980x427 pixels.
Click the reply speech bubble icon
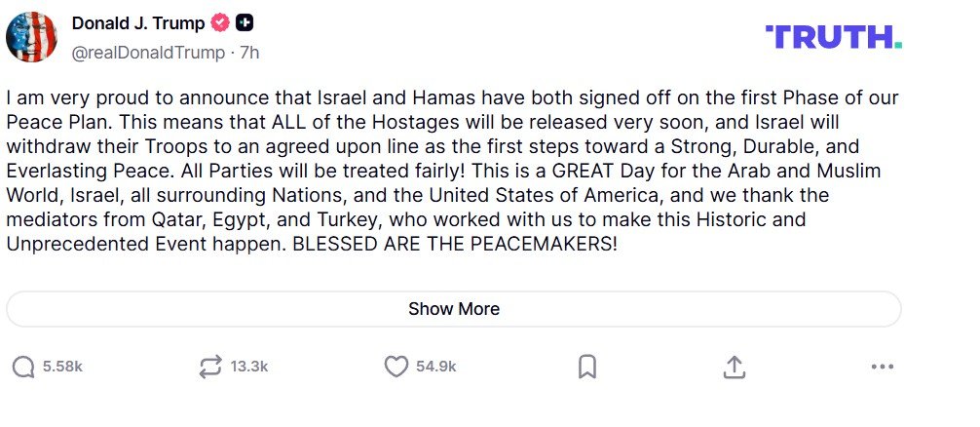(23, 367)
